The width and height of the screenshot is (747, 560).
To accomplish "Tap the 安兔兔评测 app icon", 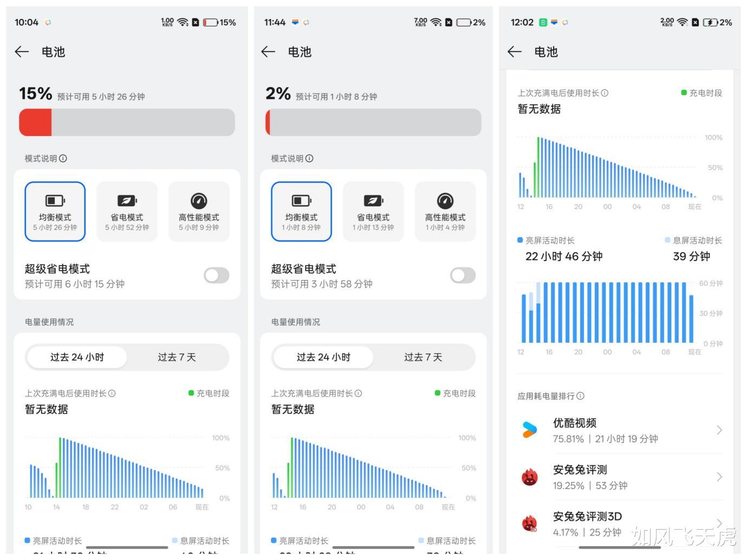I will tap(530, 477).
